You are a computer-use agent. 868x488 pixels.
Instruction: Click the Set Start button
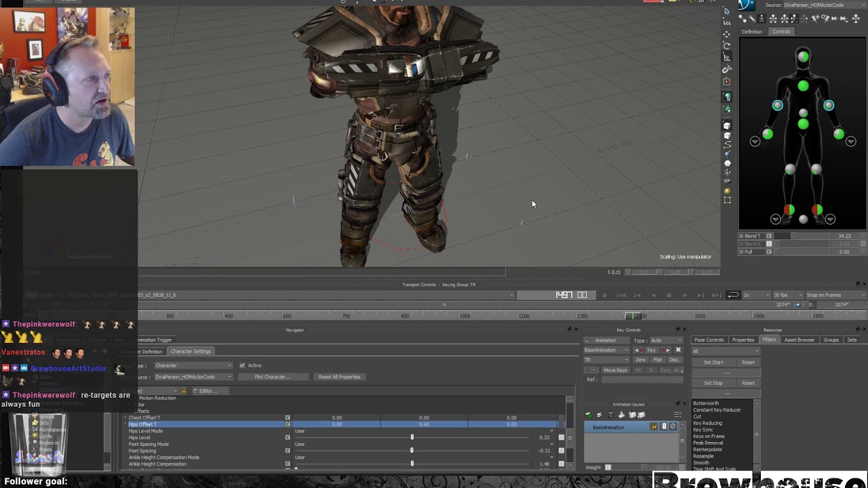point(713,363)
